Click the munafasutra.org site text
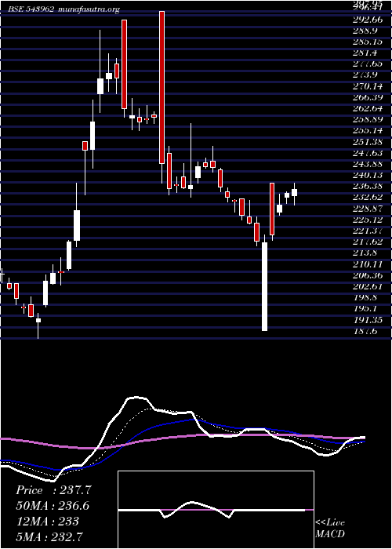392x549 pixels. [x=89, y=9]
